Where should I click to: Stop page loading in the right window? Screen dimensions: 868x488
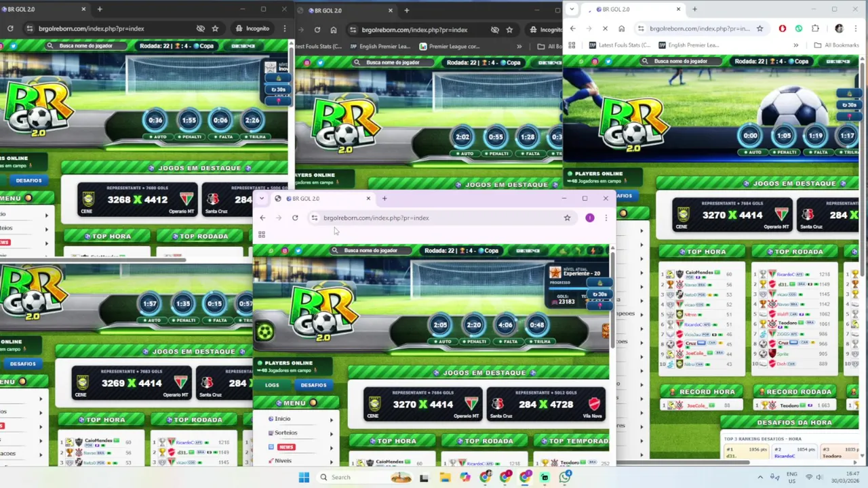604,28
